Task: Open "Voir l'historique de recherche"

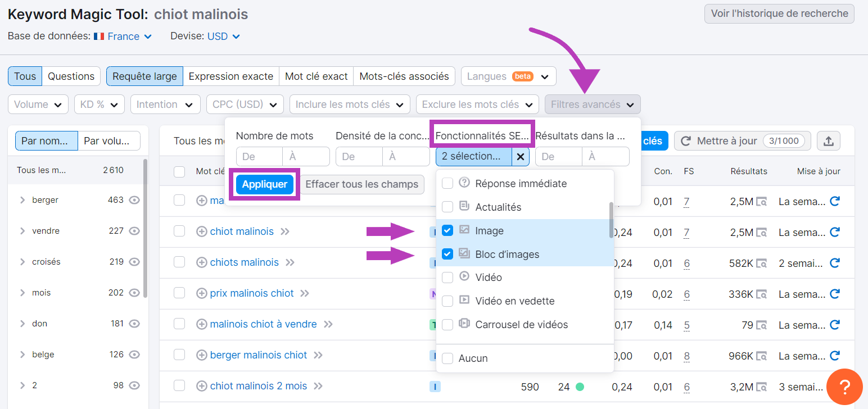Action: (779, 13)
